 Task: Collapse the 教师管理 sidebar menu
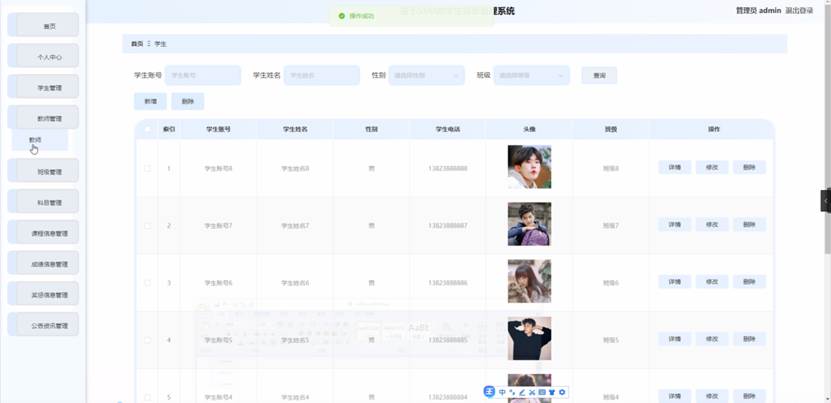(43, 118)
